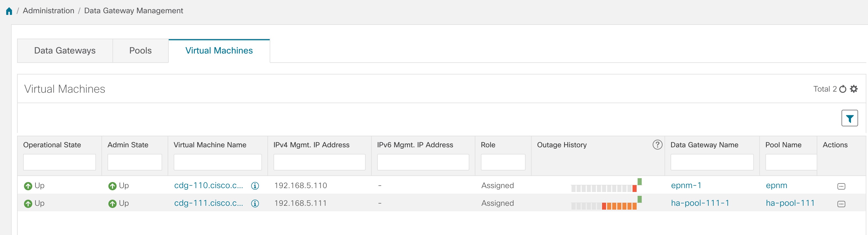This screenshot has width=868, height=235.
Task: Click the home icon in the breadcrumb
Action: click(9, 11)
